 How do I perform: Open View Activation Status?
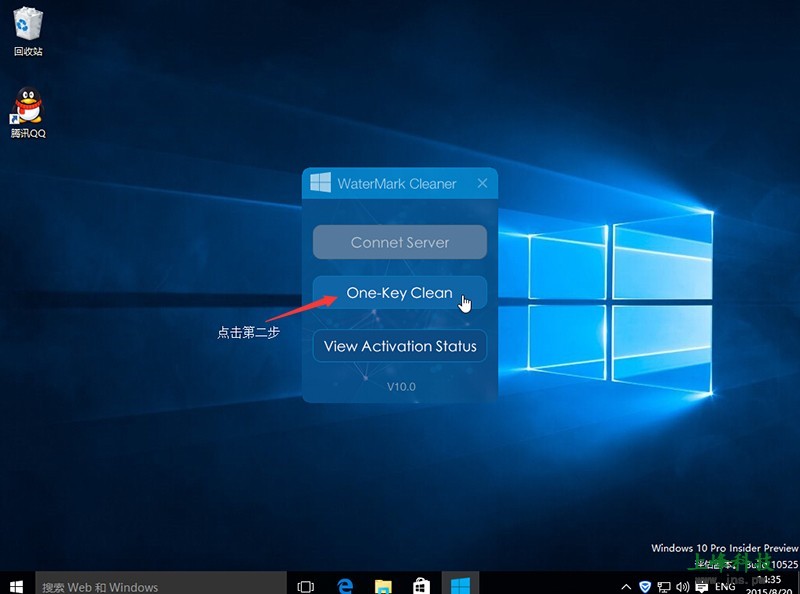click(399, 346)
